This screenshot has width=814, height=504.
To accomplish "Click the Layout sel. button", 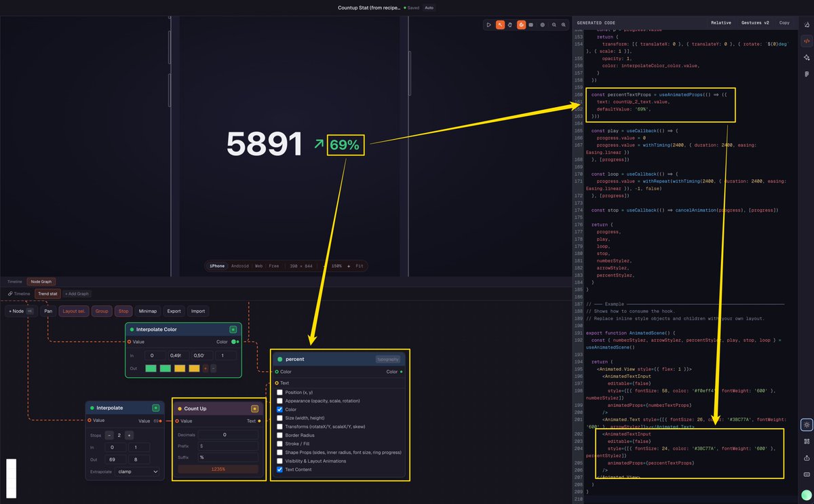I will [x=73, y=311].
